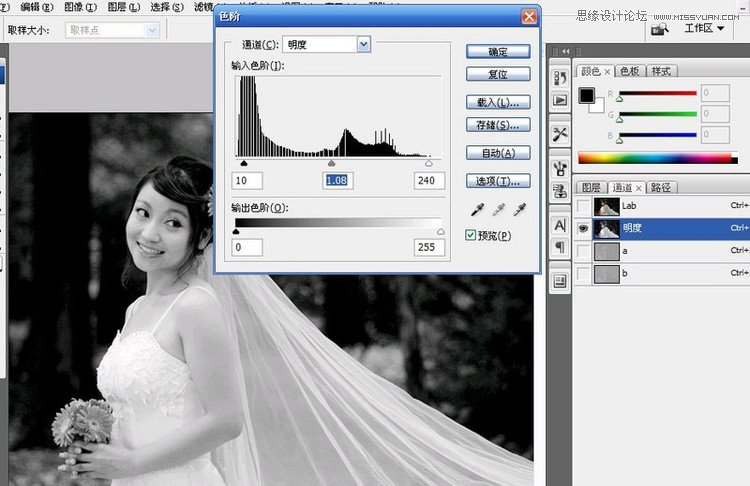Close the Channels panel tab
This screenshot has height=486, width=750.
(638, 188)
